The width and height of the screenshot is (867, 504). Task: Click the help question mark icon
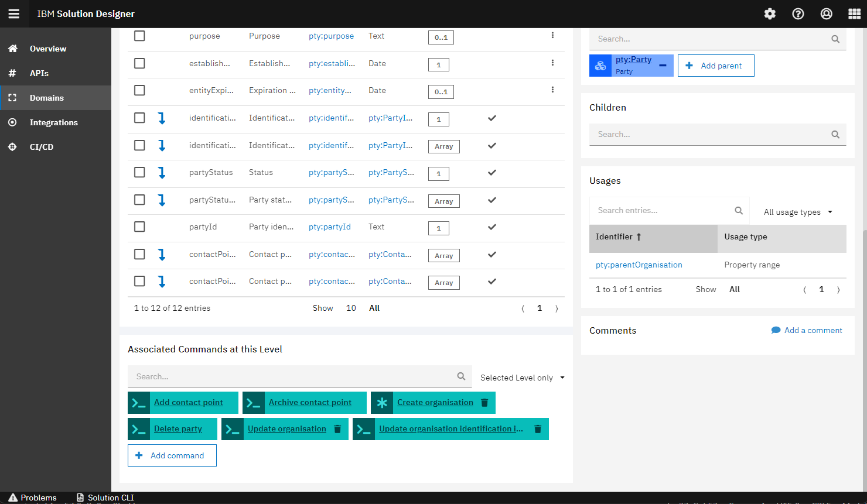pos(798,14)
